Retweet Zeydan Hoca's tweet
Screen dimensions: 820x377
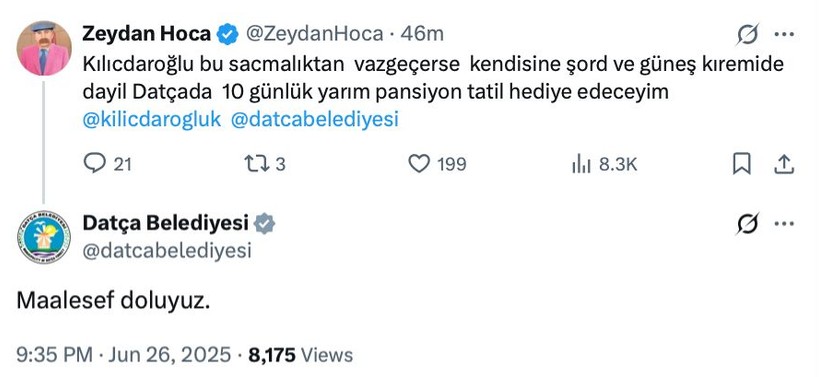click(x=265, y=165)
